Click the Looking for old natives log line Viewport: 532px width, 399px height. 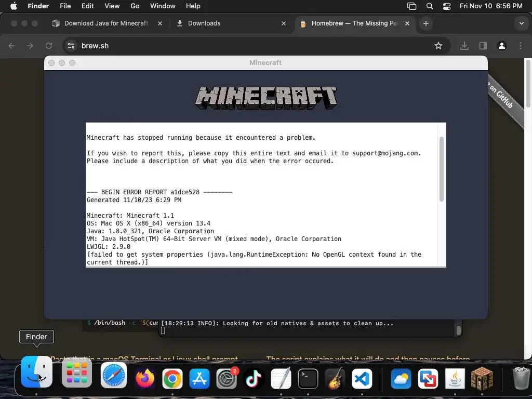277,323
